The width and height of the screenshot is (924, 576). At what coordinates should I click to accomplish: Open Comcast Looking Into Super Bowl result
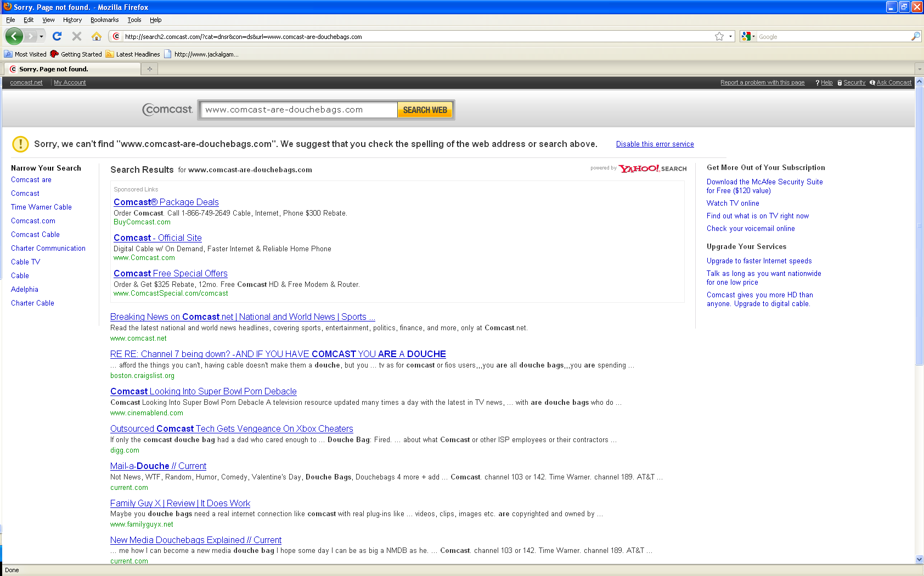click(203, 391)
